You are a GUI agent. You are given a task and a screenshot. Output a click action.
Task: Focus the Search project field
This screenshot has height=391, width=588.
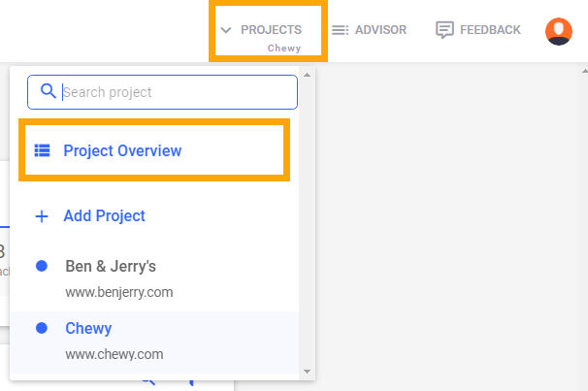click(x=162, y=92)
